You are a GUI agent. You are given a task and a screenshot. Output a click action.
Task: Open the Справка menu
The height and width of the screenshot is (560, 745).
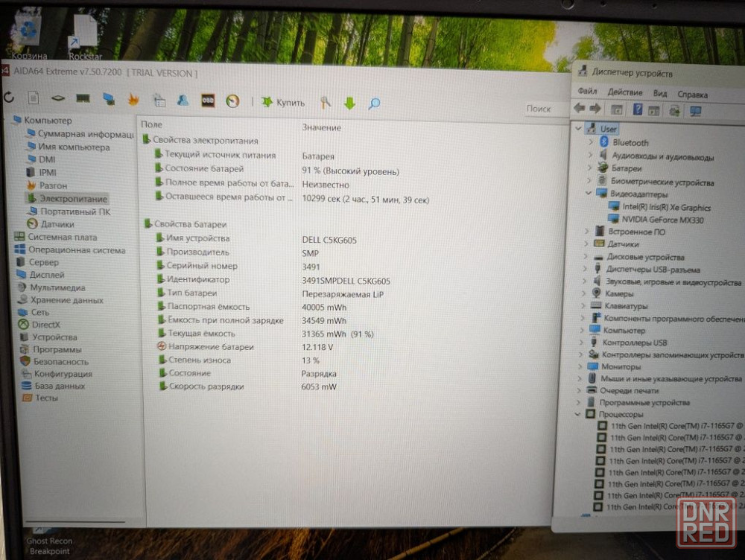click(692, 95)
